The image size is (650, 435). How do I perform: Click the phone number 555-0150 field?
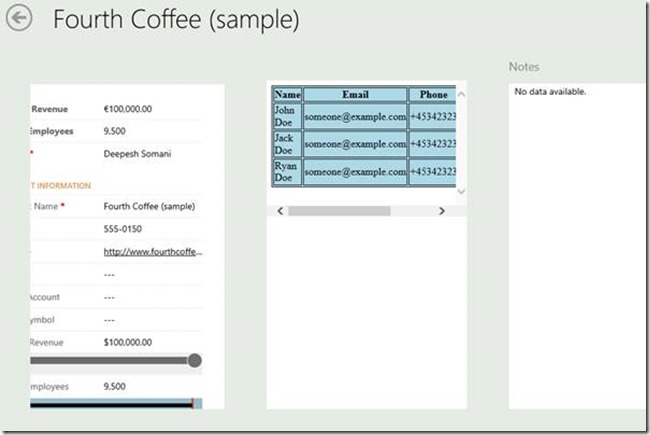tap(124, 229)
